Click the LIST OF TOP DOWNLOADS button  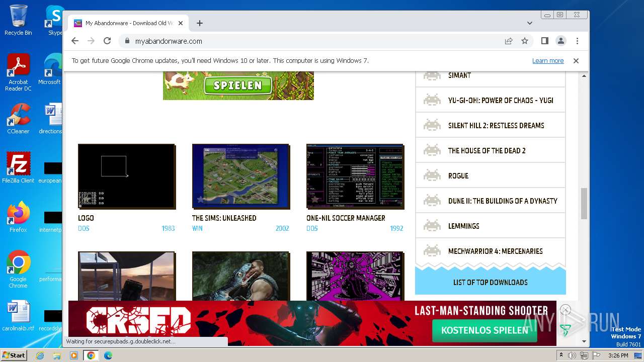pyautogui.click(x=491, y=282)
